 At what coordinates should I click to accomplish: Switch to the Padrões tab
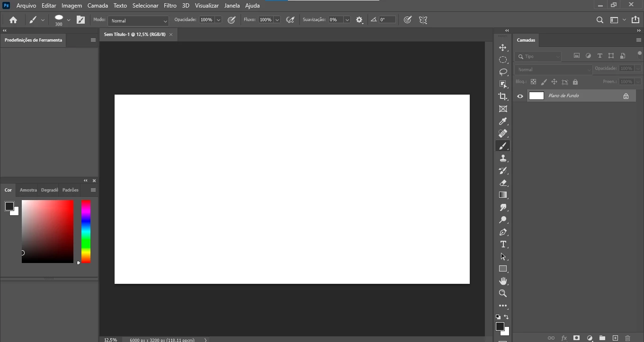(x=71, y=190)
